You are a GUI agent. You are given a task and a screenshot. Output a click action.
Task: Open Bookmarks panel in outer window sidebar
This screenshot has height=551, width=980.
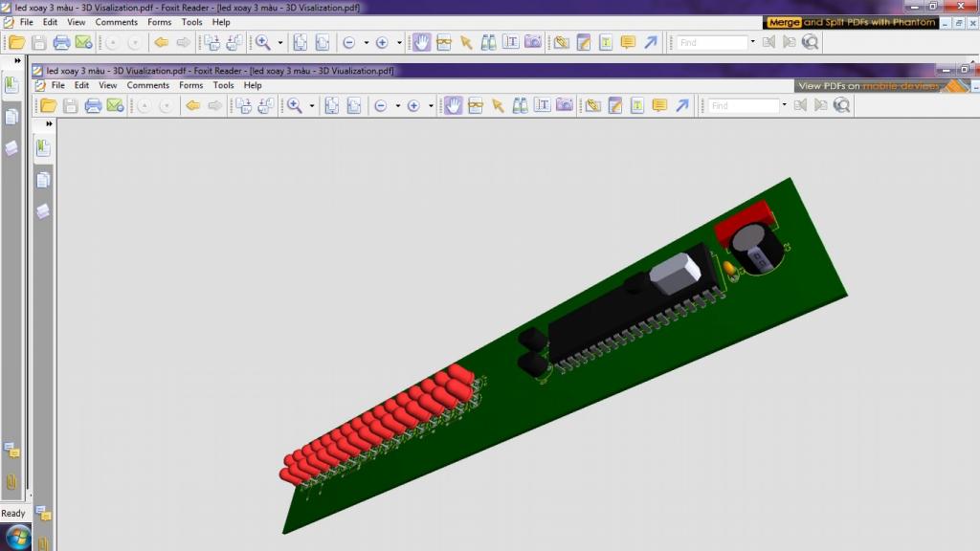11,85
